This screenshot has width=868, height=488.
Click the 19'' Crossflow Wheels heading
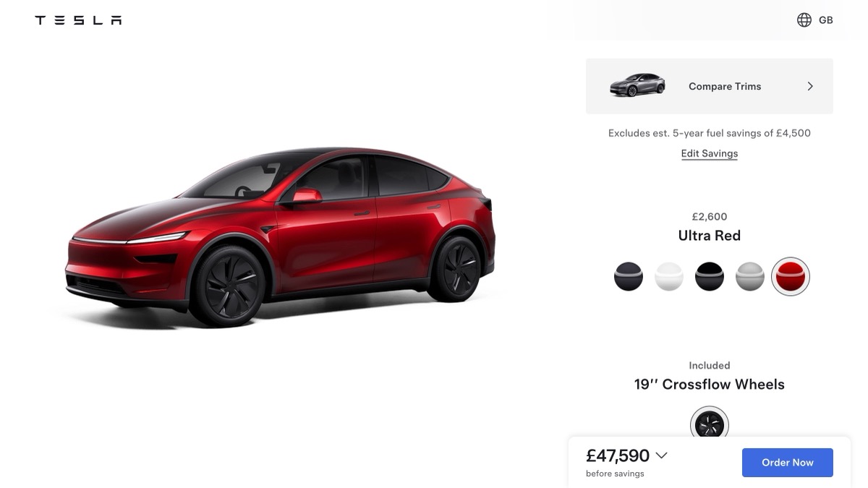pyautogui.click(x=710, y=385)
